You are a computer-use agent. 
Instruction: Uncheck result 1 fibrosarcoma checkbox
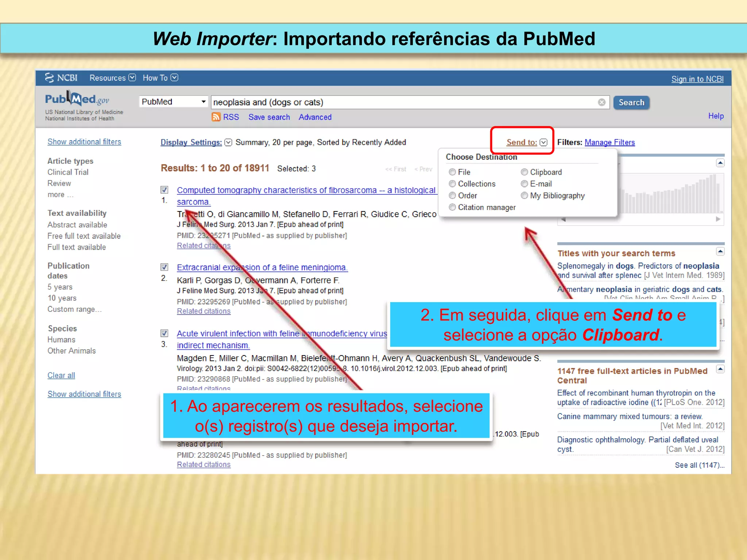pos(165,190)
